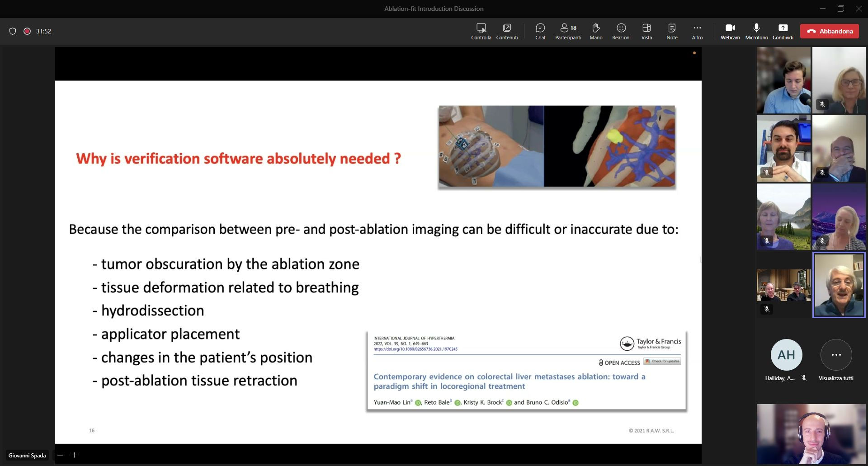Zoom in shared content with plus
The image size is (868, 466).
[x=75, y=455]
